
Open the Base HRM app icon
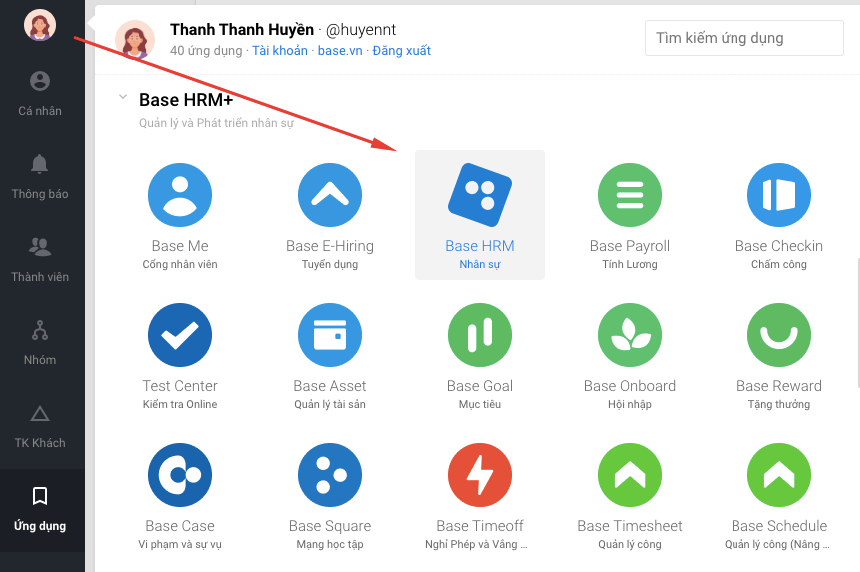point(480,195)
